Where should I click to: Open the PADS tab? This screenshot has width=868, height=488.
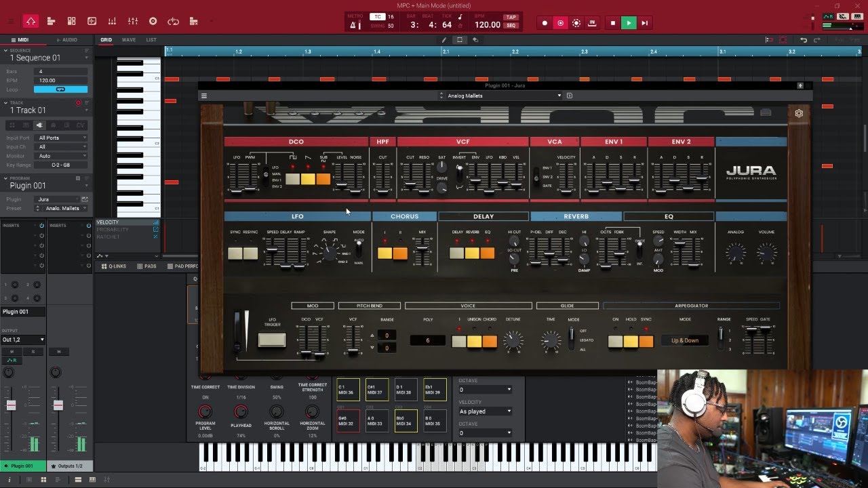(x=147, y=266)
